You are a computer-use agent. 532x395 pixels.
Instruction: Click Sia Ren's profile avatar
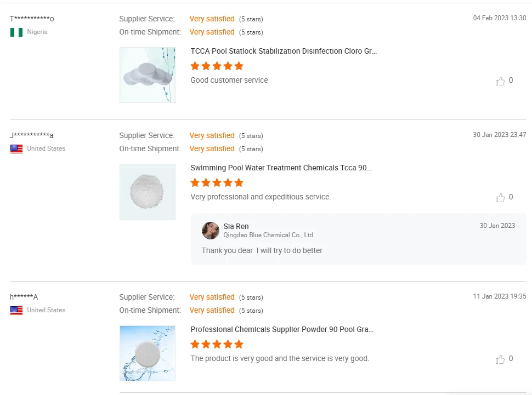click(211, 231)
